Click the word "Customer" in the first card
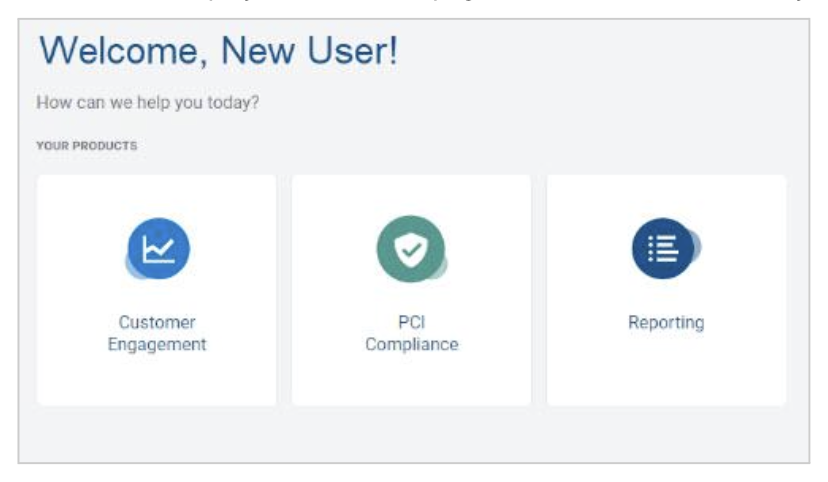 157,323
